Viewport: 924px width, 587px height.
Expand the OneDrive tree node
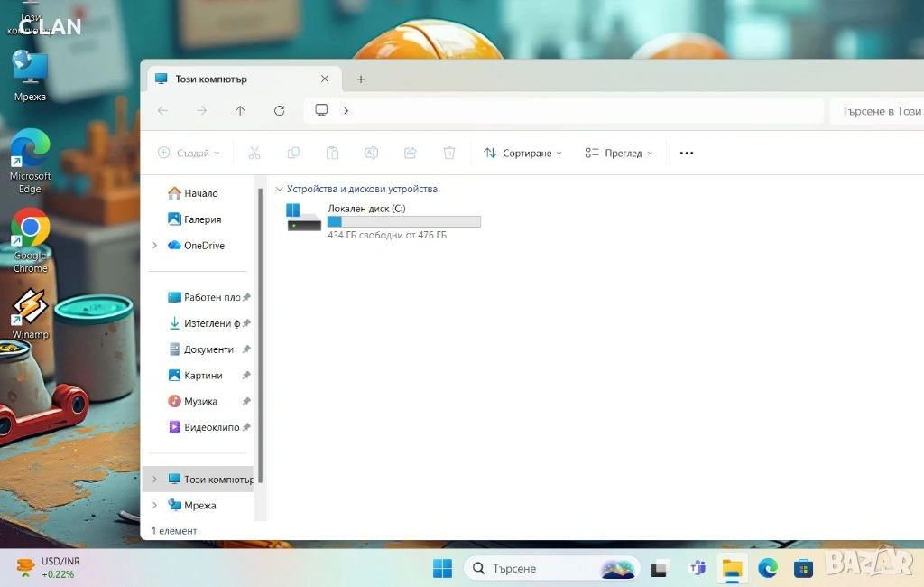[x=154, y=246]
